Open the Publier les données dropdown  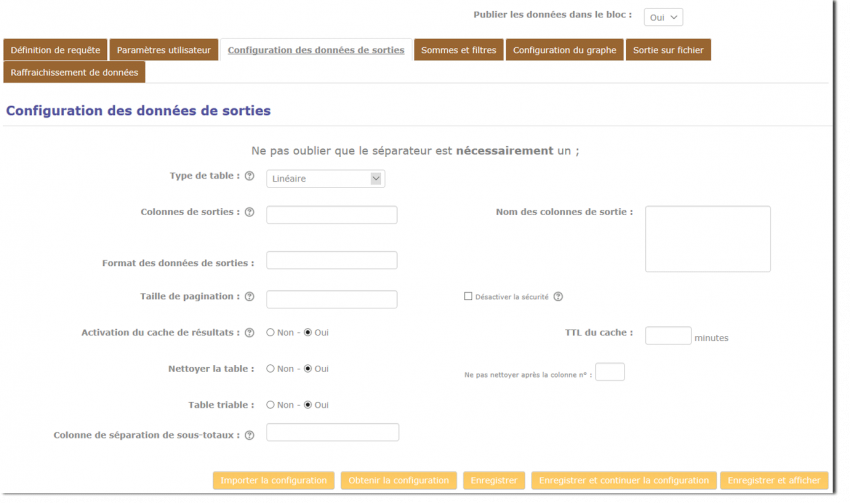(x=664, y=17)
